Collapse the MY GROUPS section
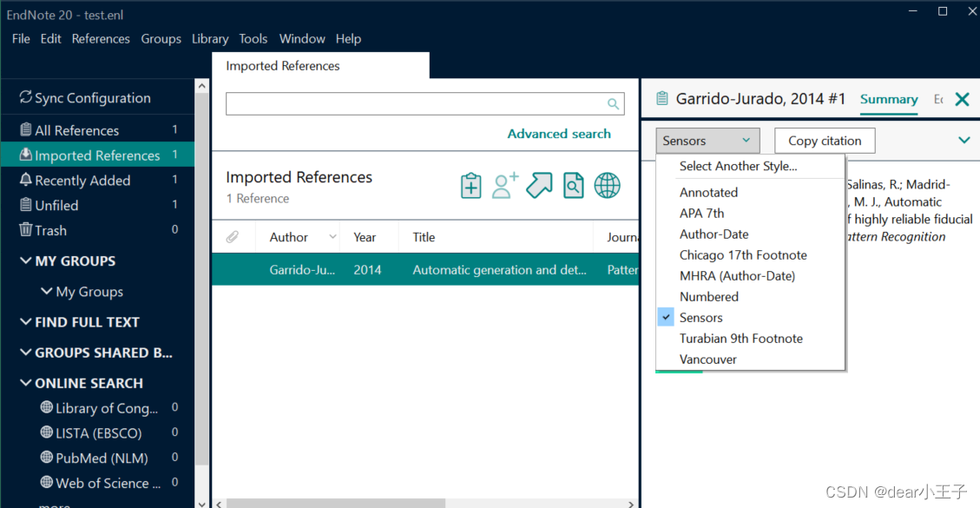 point(26,261)
